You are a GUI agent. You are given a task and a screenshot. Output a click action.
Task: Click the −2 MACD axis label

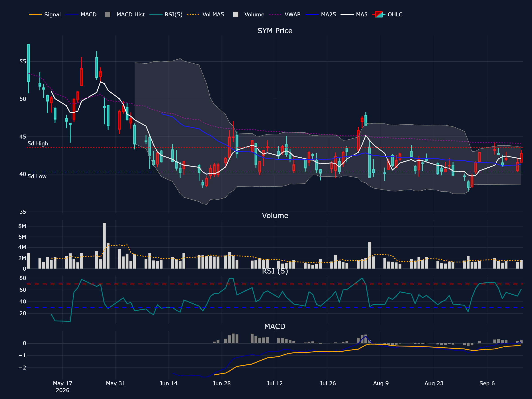tap(22, 368)
